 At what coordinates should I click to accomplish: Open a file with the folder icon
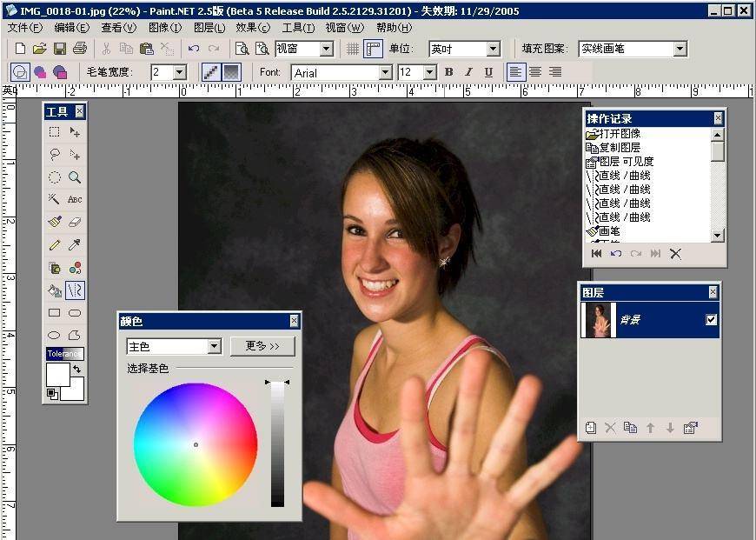(x=39, y=49)
